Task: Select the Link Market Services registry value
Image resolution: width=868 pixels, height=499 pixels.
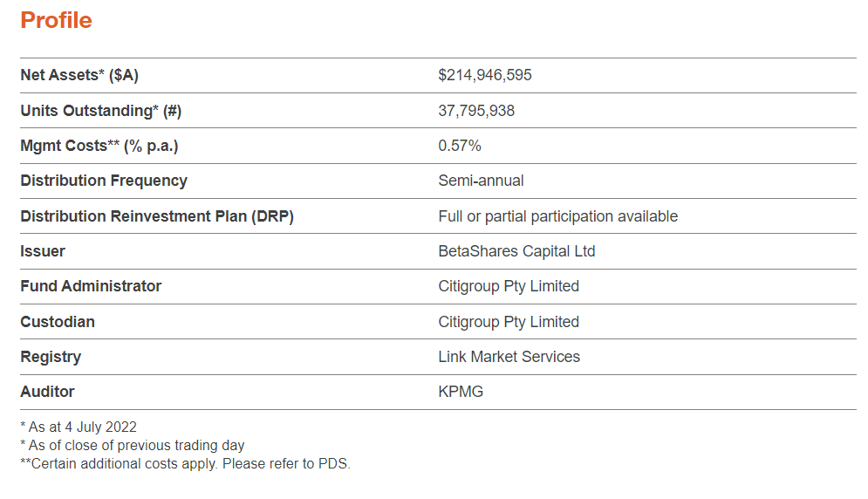Action: pos(509,357)
